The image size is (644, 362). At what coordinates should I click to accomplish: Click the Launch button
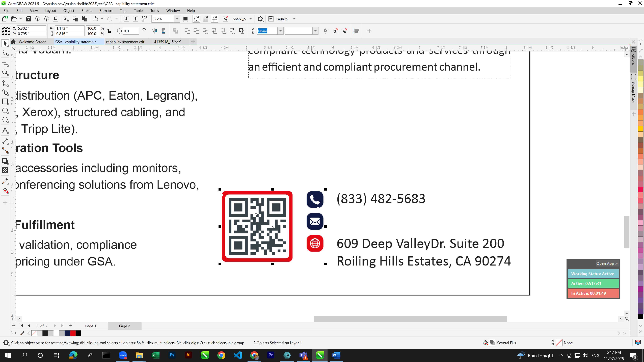[x=278, y=19]
